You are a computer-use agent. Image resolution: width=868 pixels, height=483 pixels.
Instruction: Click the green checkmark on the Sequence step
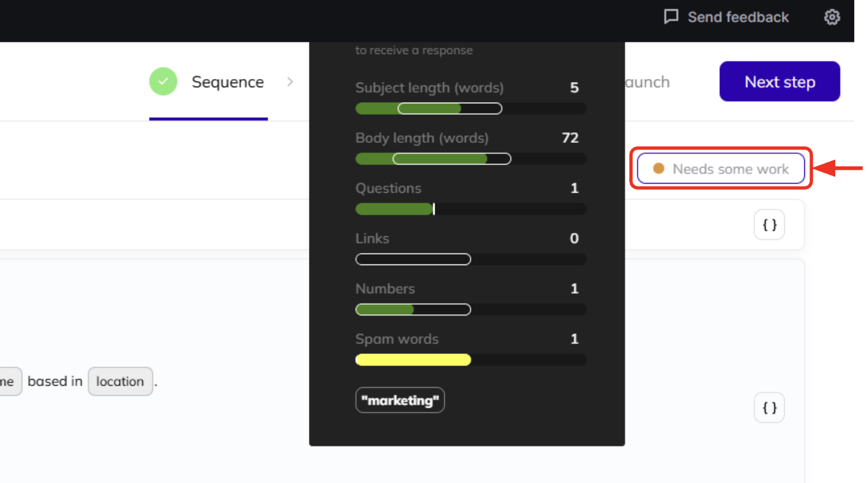(x=163, y=81)
